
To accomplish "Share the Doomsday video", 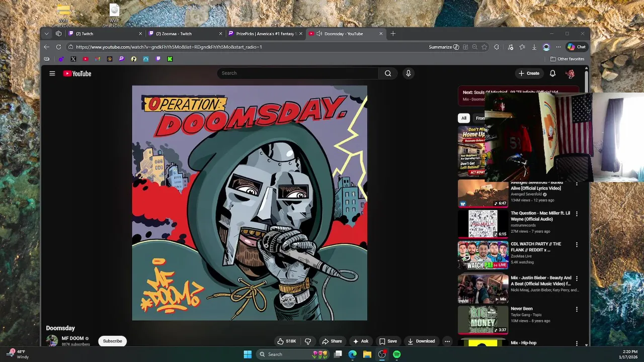I will pyautogui.click(x=332, y=341).
